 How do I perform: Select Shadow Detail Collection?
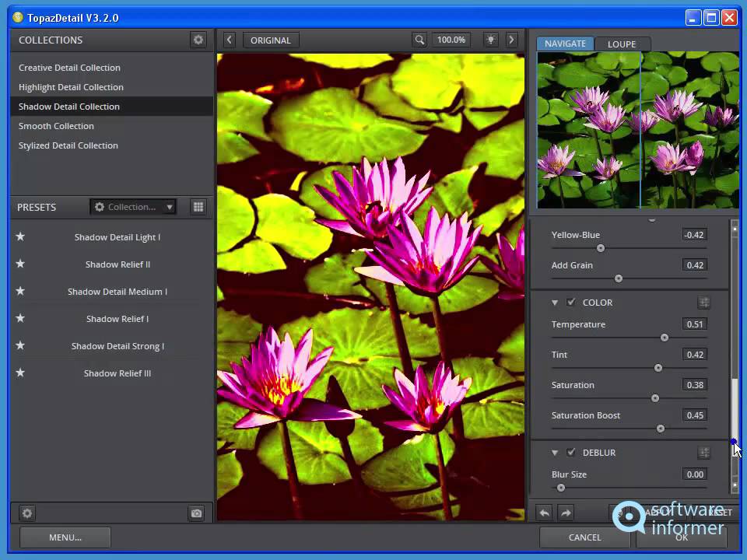(x=111, y=107)
